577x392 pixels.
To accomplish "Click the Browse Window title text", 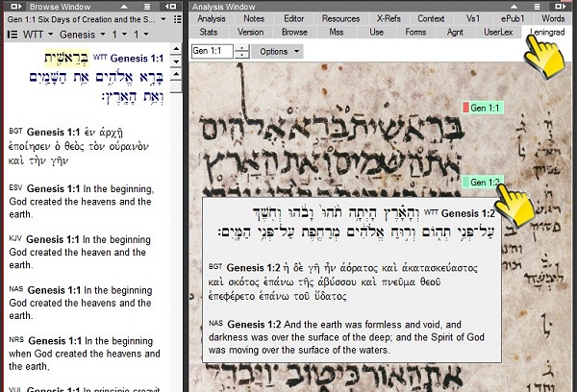I will [x=60, y=7].
